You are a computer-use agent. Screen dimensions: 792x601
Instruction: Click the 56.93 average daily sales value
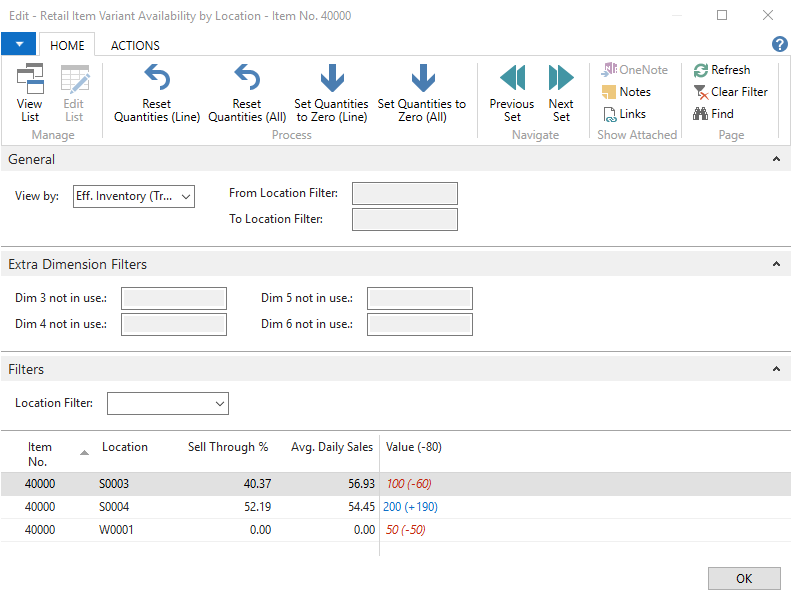pyautogui.click(x=361, y=484)
